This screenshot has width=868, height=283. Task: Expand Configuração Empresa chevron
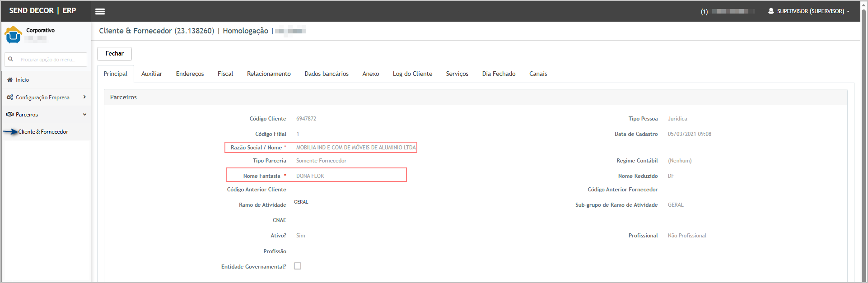[x=84, y=97]
